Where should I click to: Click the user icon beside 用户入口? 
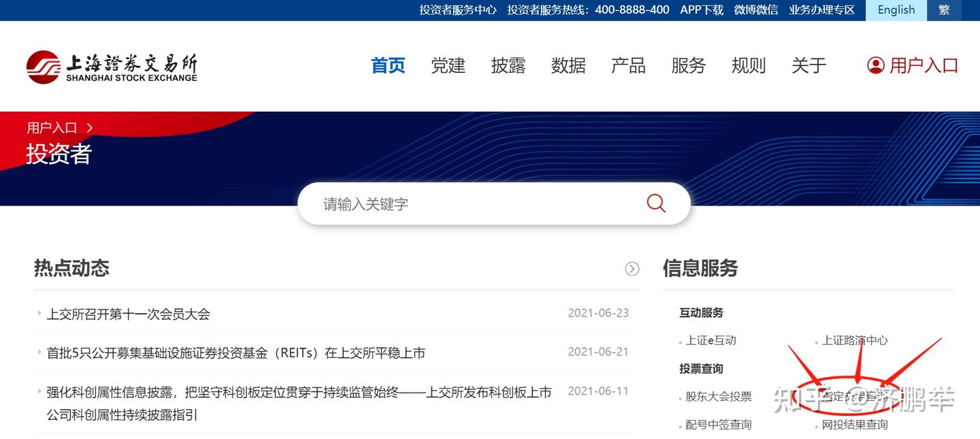tap(875, 65)
